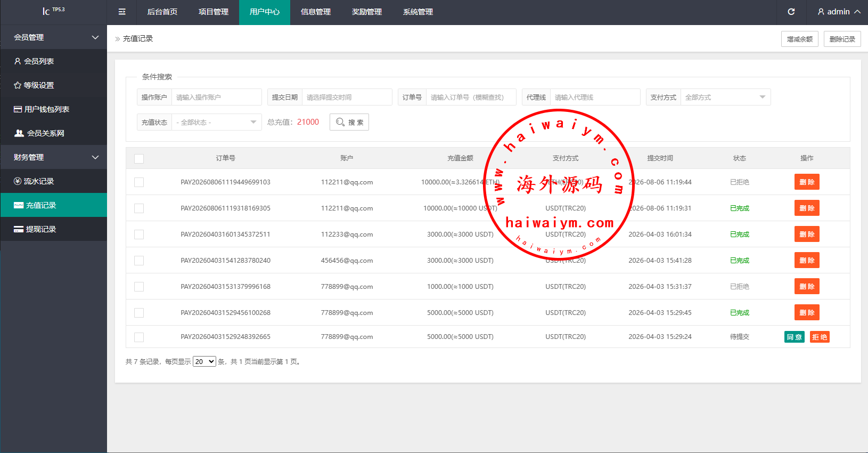Focus the 订单号 search input
The width and height of the screenshot is (868, 453).
click(x=471, y=97)
